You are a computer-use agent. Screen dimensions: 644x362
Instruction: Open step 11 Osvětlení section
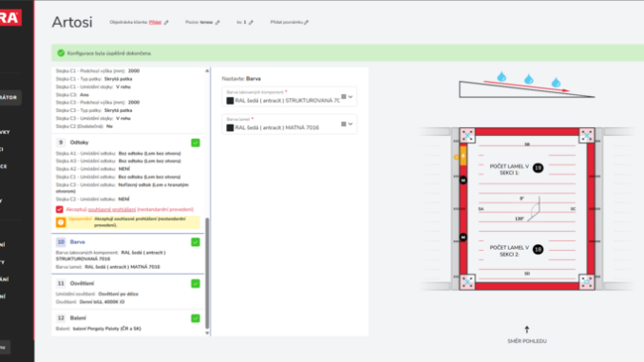coord(127,283)
